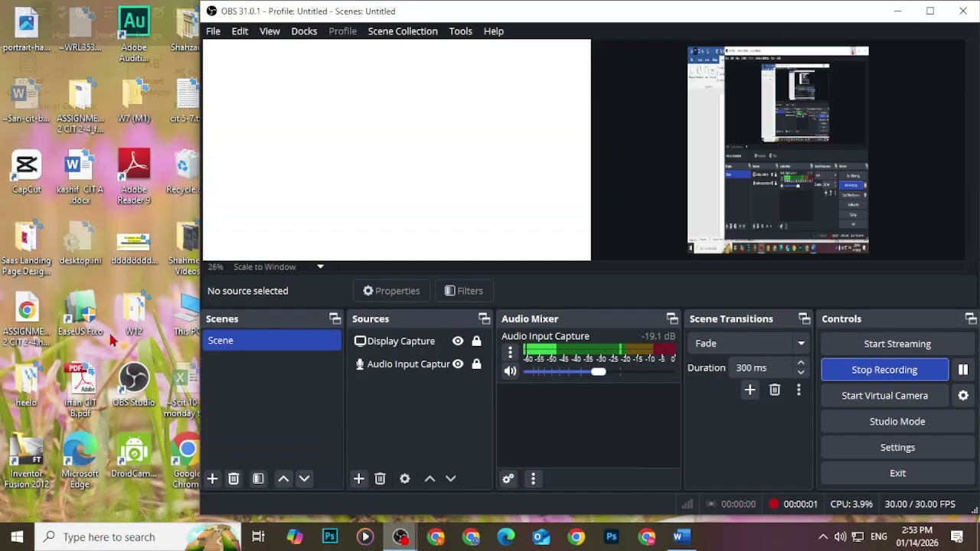Undock the Audio Mixer panel
This screenshot has height=551, width=980.
[671, 318]
